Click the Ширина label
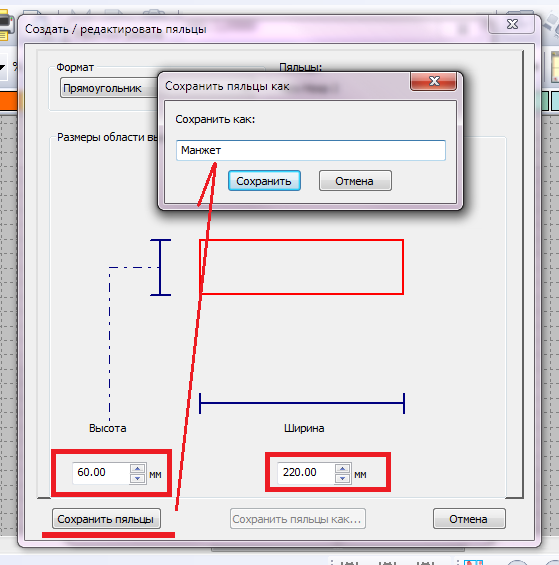559x565 pixels. click(304, 428)
